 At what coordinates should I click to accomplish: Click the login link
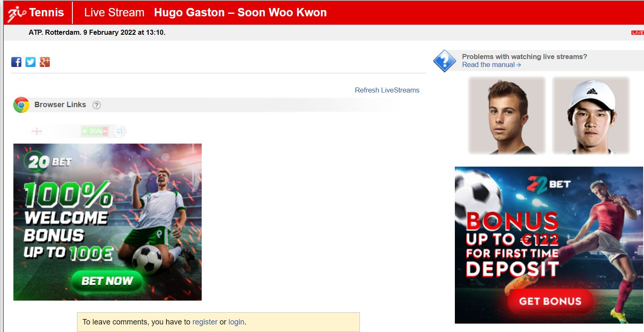tap(236, 322)
